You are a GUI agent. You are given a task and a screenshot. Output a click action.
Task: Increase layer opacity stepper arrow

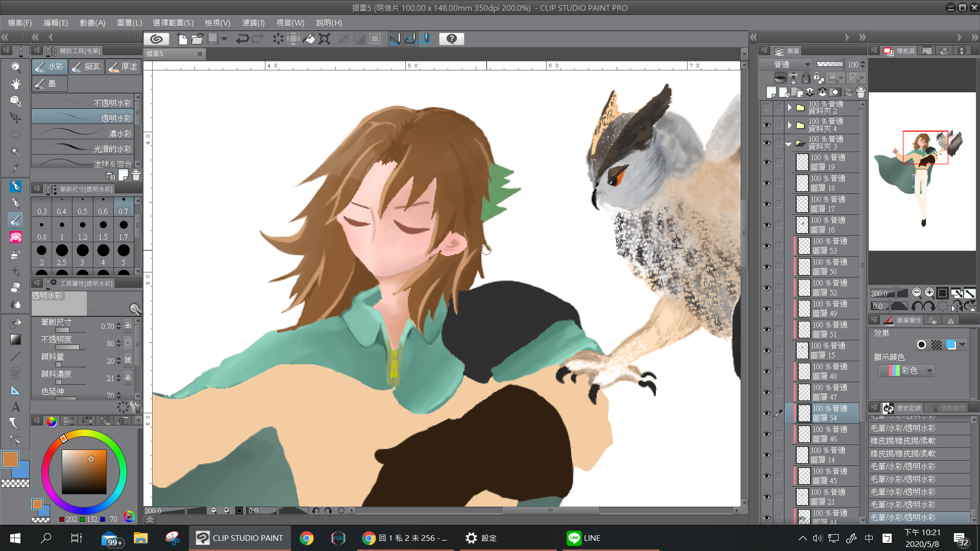[863, 62]
